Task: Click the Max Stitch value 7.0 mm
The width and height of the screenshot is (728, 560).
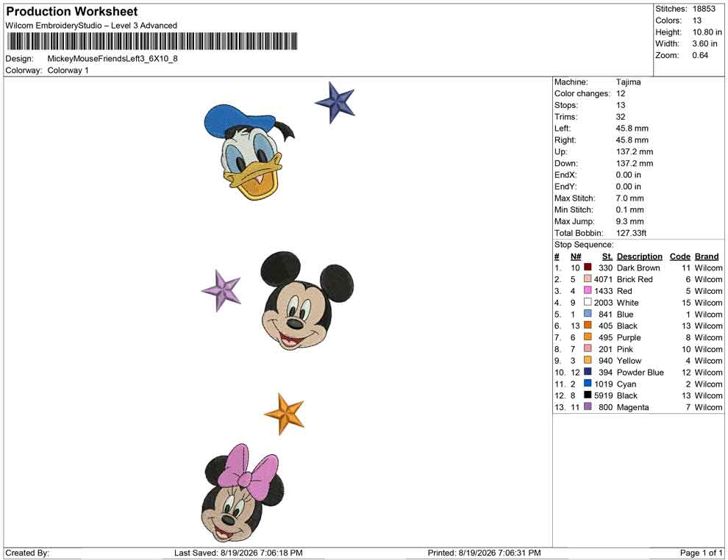Action: coord(629,198)
